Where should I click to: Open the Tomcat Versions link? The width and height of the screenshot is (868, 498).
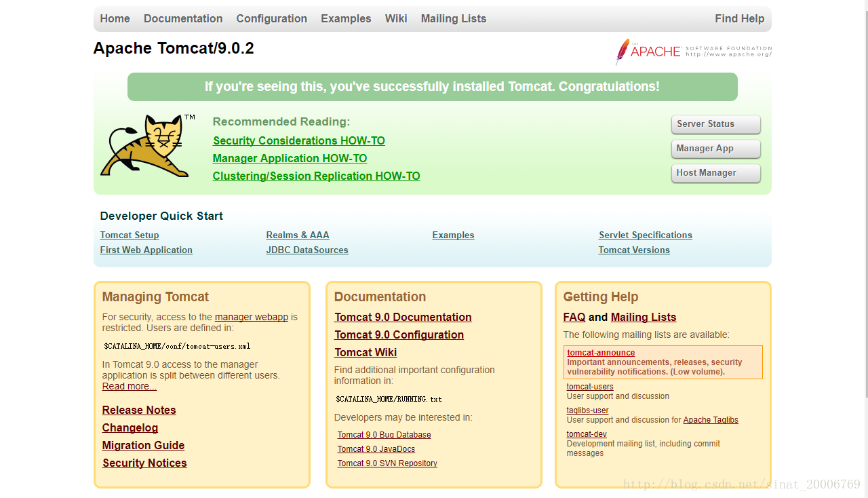[634, 250]
